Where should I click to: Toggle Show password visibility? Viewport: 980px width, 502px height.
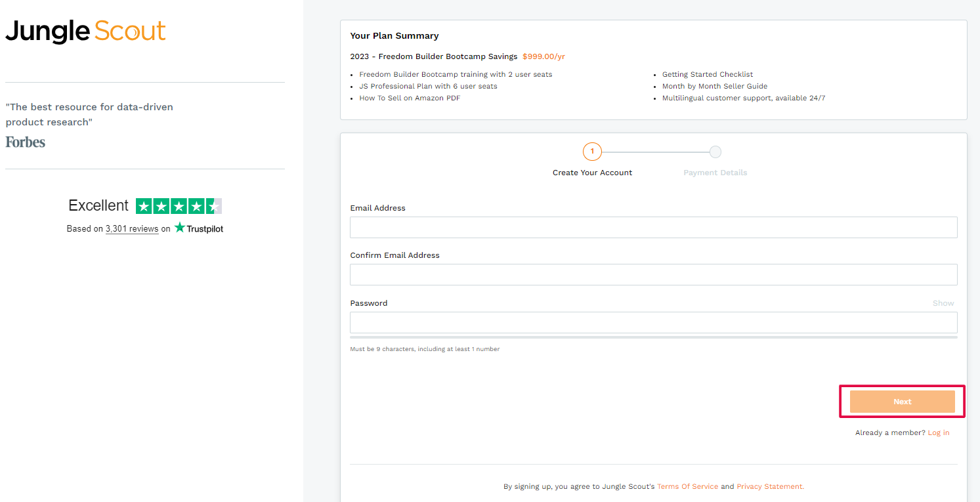[943, 303]
